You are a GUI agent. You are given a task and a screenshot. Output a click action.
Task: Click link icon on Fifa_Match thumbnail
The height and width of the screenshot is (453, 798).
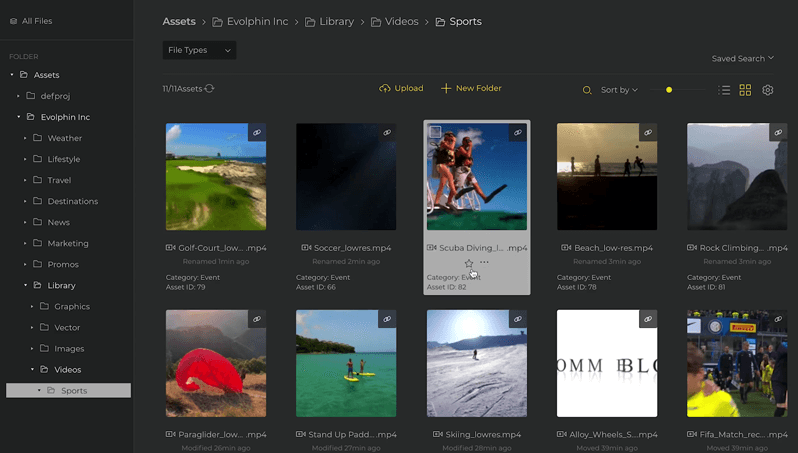[x=778, y=319]
